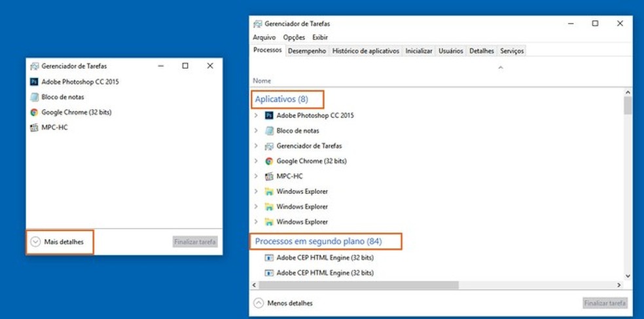Expand Bloco de notas process group
This screenshot has width=644, height=319.
(x=256, y=131)
